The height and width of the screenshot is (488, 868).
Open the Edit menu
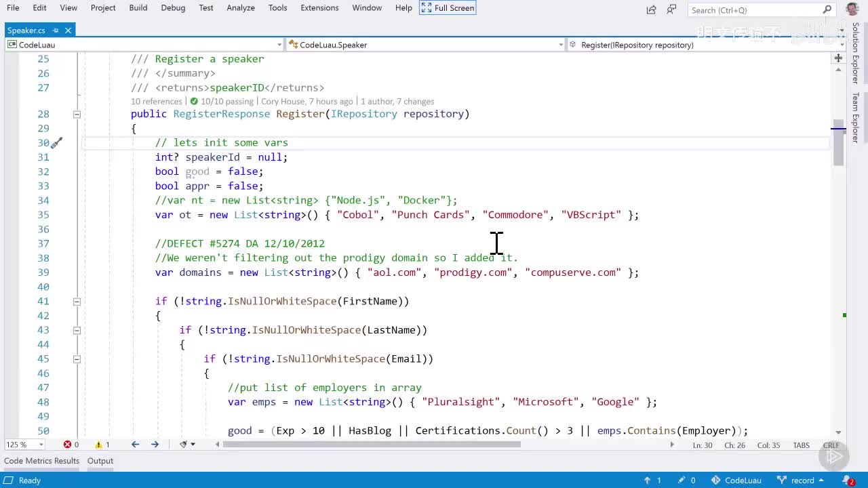(40, 7)
